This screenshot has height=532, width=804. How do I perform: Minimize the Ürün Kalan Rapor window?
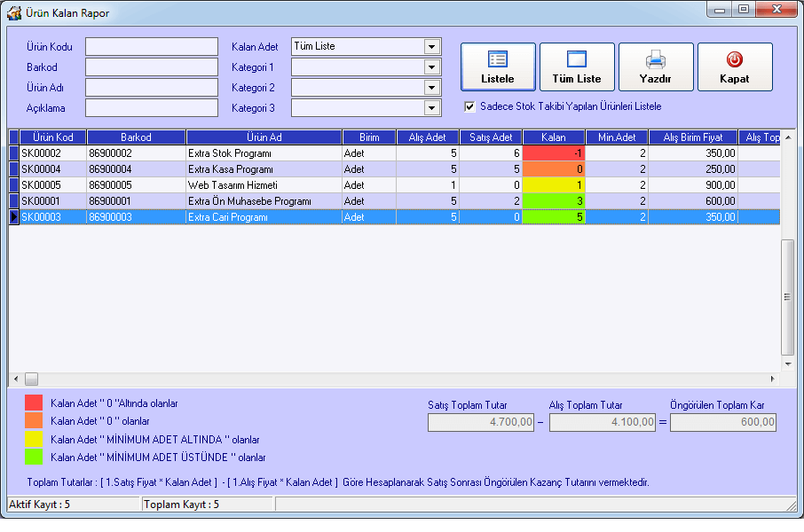click(x=720, y=9)
